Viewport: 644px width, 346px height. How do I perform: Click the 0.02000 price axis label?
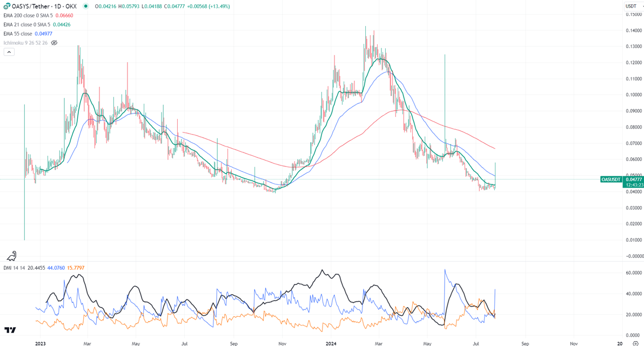pos(634,224)
